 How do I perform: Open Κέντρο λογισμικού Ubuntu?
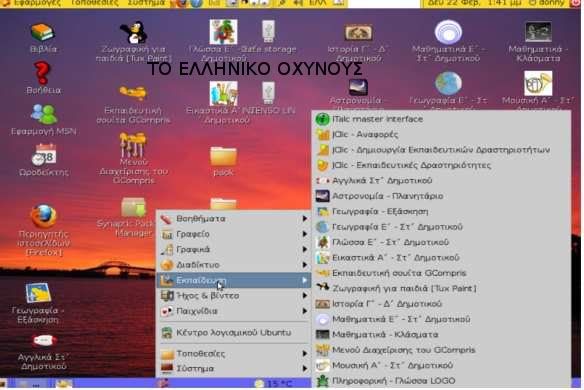[x=234, y=333]
